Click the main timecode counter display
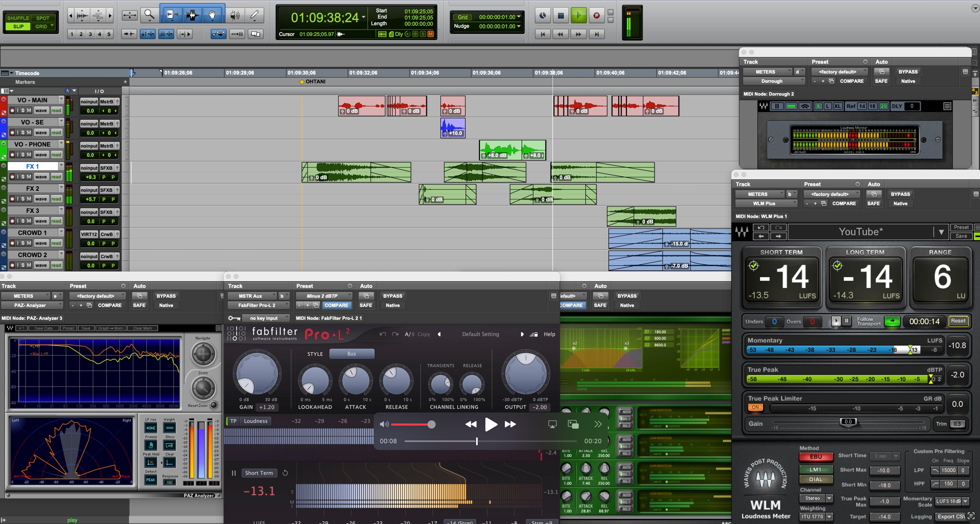Image resolution: width=980 pixels, height=524 pixels. pos(325,17)
